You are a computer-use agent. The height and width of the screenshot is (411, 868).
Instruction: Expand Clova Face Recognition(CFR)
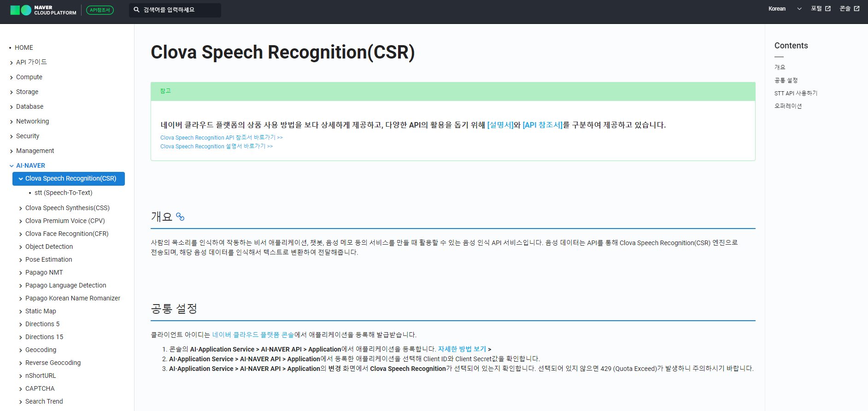[67, 234]
